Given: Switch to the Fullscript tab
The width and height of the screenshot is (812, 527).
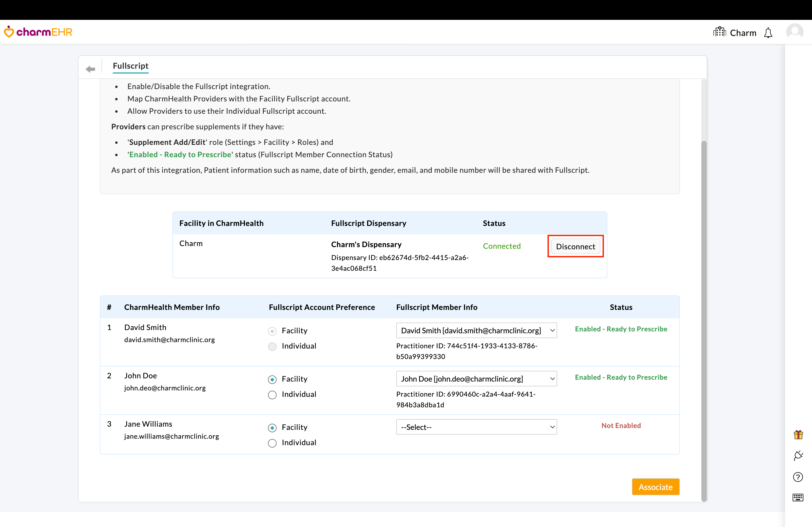Looking at the screenshot, I should pos(131,66).
